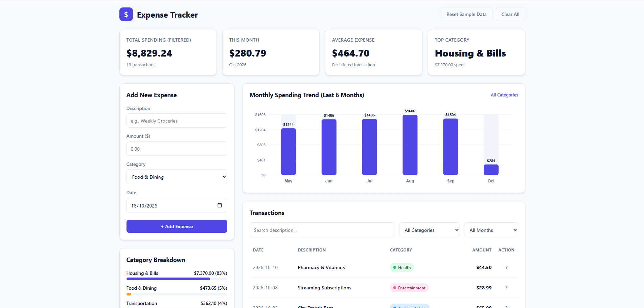
Task: Click the $280.79 This Month value
Action: 248,53
